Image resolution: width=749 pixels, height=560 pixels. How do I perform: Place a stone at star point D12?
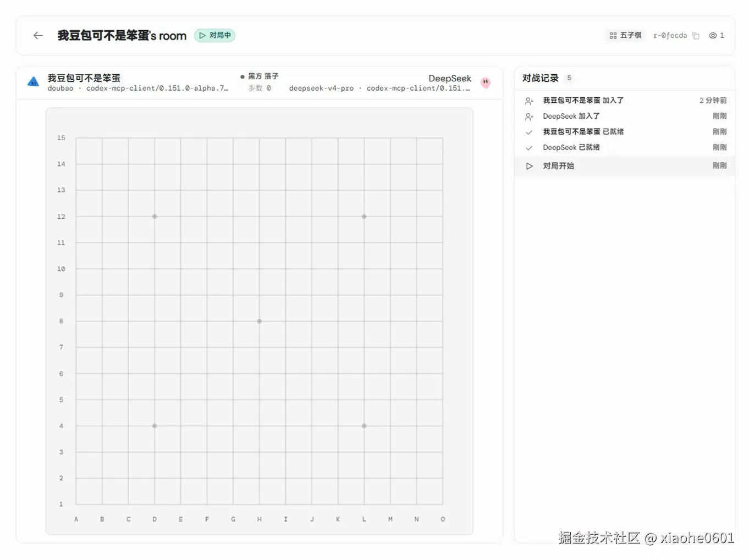155,217
